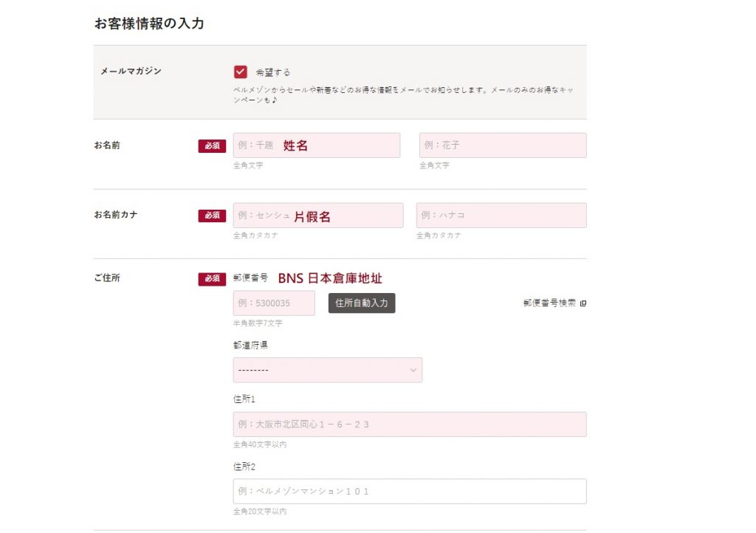The image size is (756, 533).
Task: Click the 必須 badge next to ご住所
Action: tap(211, 279)
